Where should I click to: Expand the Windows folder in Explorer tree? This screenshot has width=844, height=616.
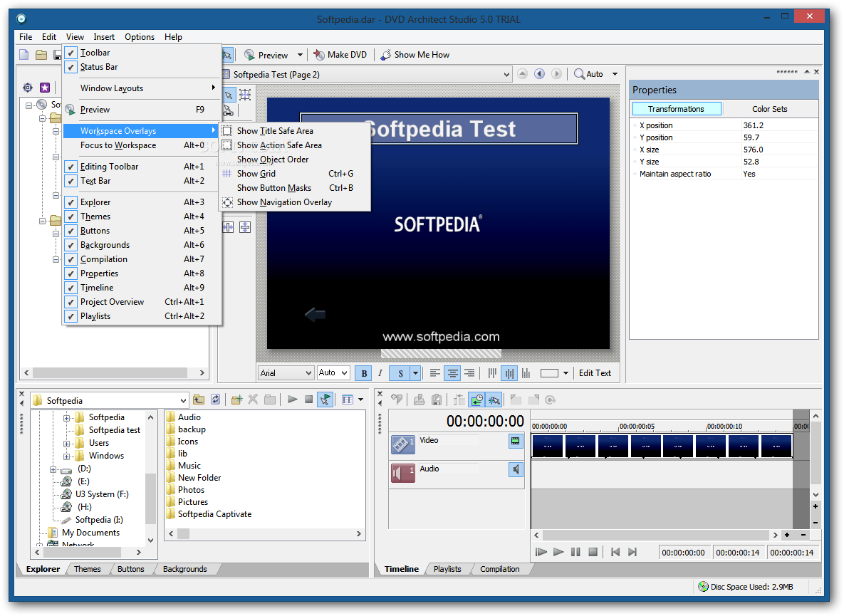click(x=66, y=456)
